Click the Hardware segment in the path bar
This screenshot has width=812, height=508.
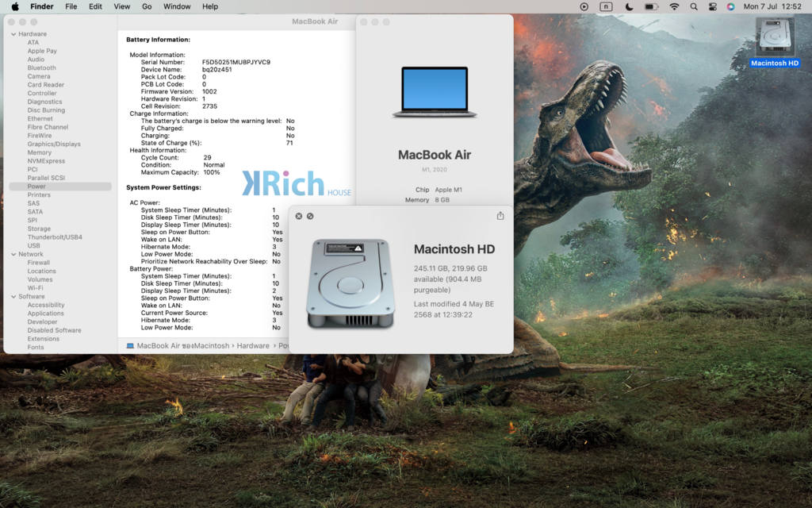253,346
